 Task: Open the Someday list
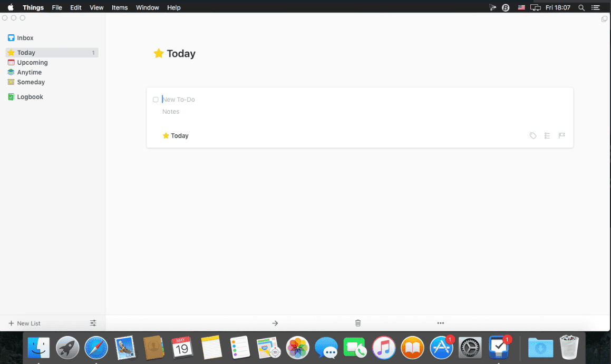coord(26,82)
